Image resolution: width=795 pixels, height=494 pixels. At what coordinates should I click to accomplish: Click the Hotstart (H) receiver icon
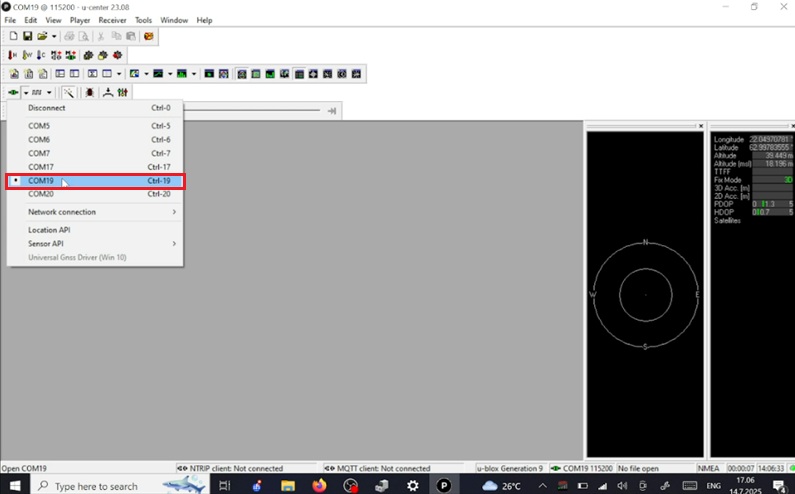tap(14, 55)
